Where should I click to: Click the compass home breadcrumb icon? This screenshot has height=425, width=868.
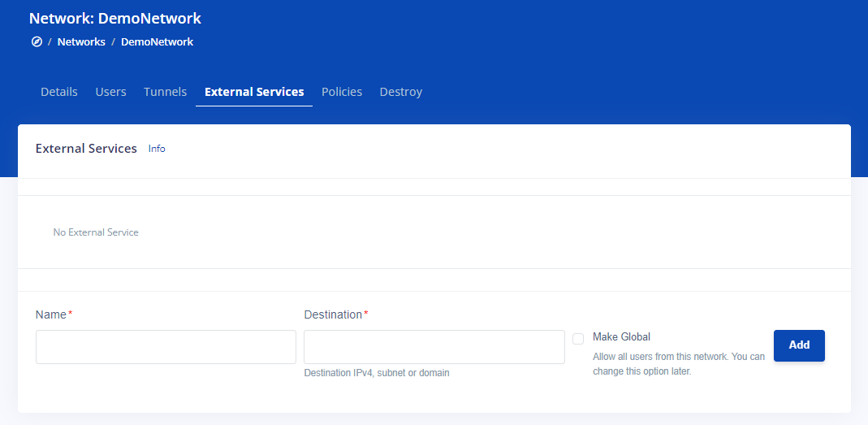37,41
